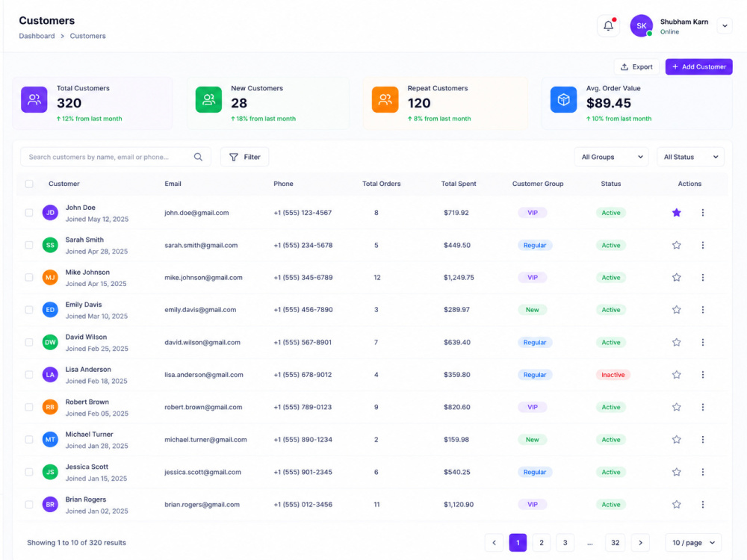747x560 pixels.
Task: Star Emily Davis as favorite
Action: [677, 310]
